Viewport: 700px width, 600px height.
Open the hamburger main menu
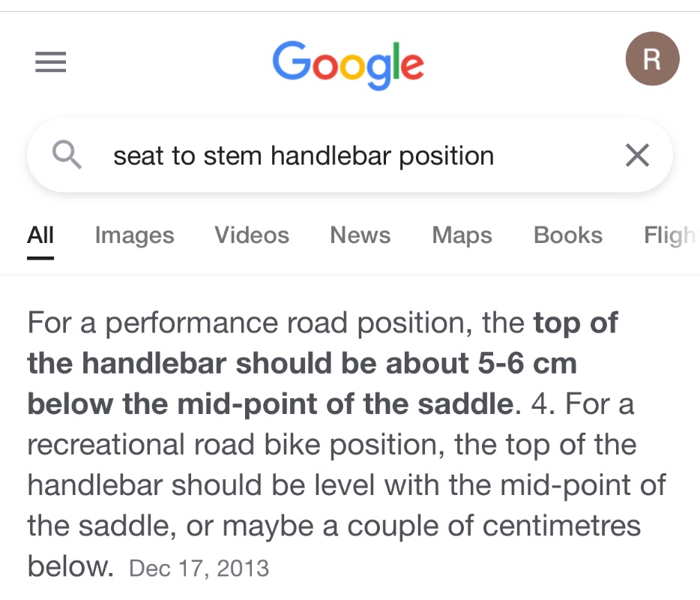tap(51, 61)
